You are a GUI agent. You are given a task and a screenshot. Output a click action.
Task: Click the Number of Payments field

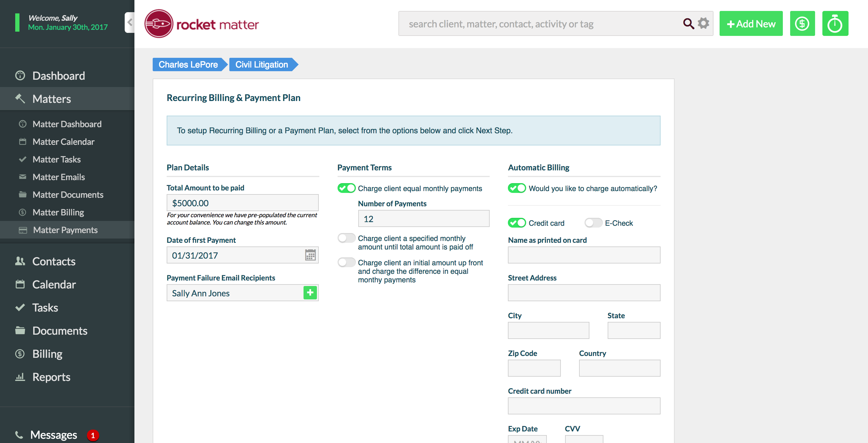tap(423, 219)
